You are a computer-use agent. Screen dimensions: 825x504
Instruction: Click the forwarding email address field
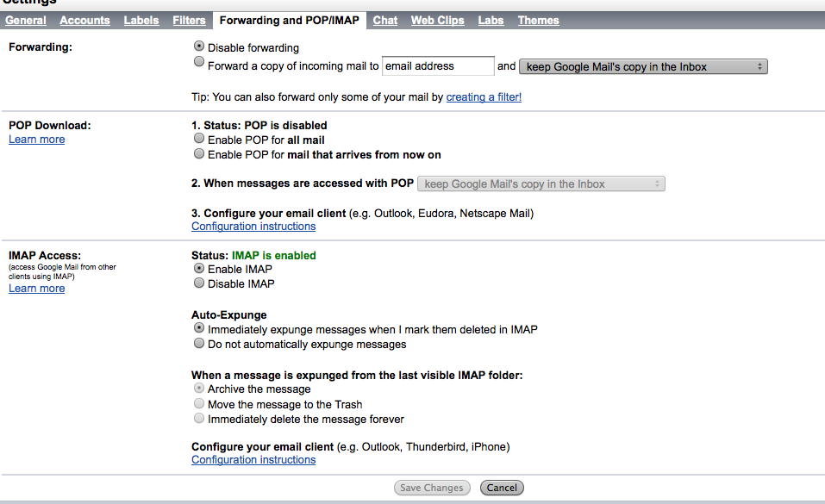[438, 65]
